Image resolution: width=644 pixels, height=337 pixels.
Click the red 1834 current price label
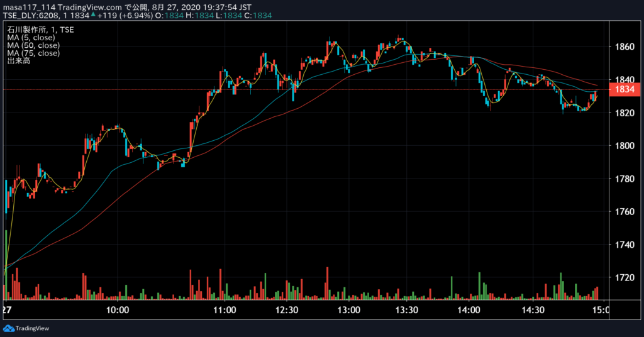coord(625,89)
